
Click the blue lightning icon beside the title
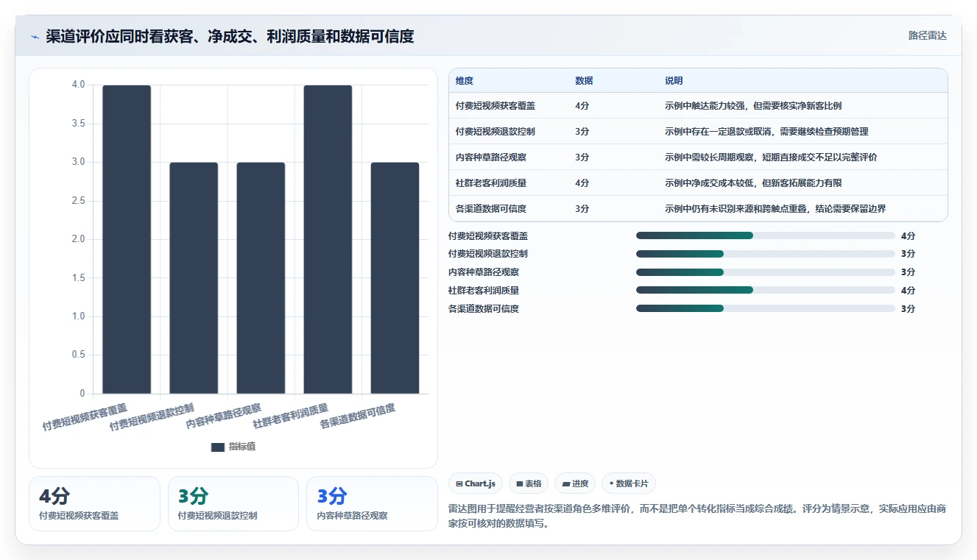[35, 36]
